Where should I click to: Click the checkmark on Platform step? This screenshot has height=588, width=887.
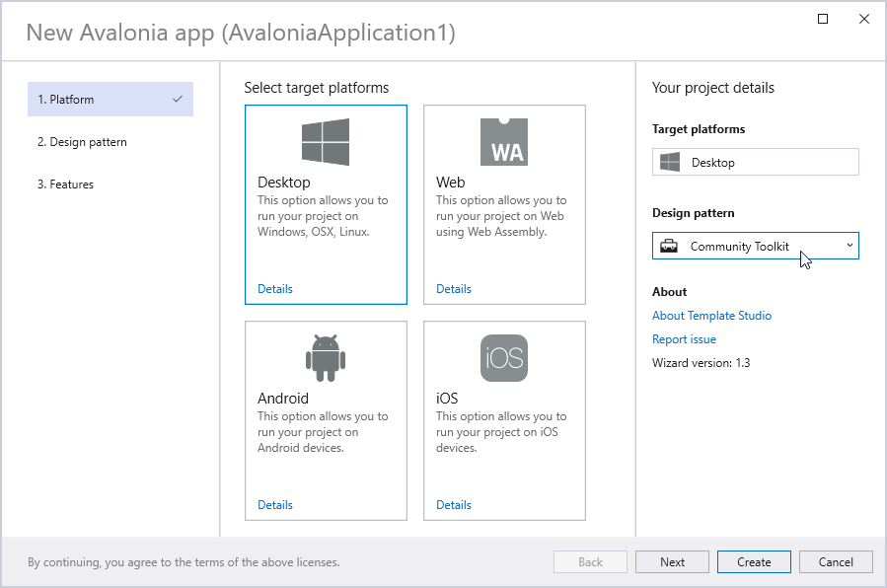178,99
